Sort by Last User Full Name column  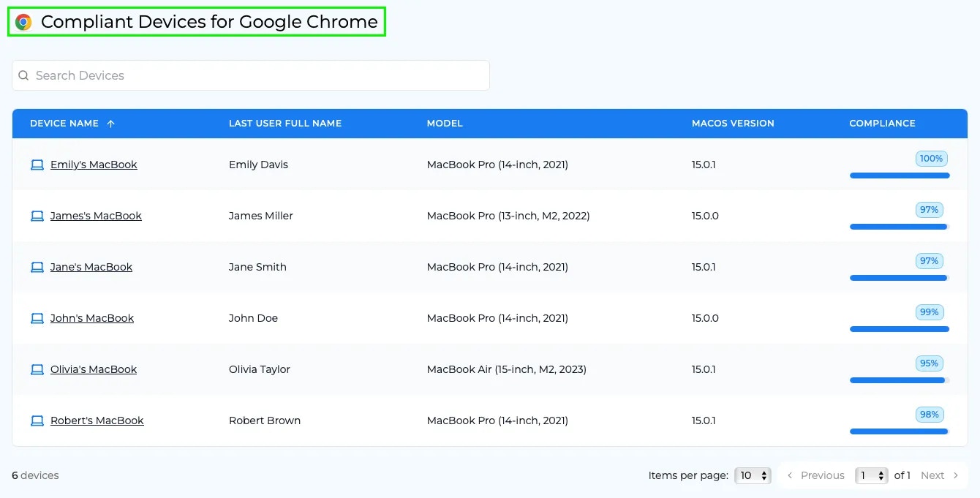click(285, 124)
